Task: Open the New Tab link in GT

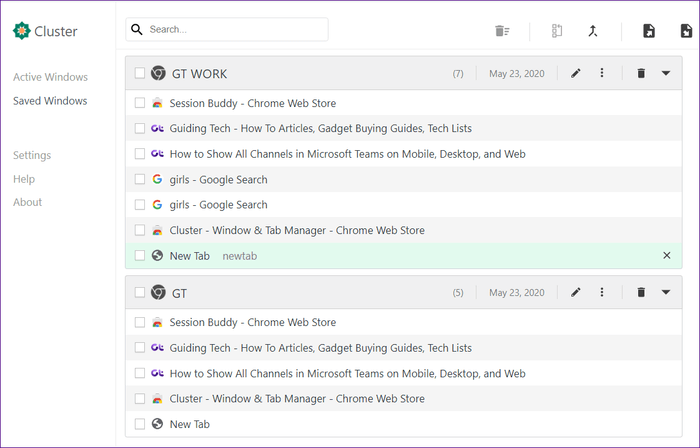Action: pyautogui.click(x=190, y=424)
